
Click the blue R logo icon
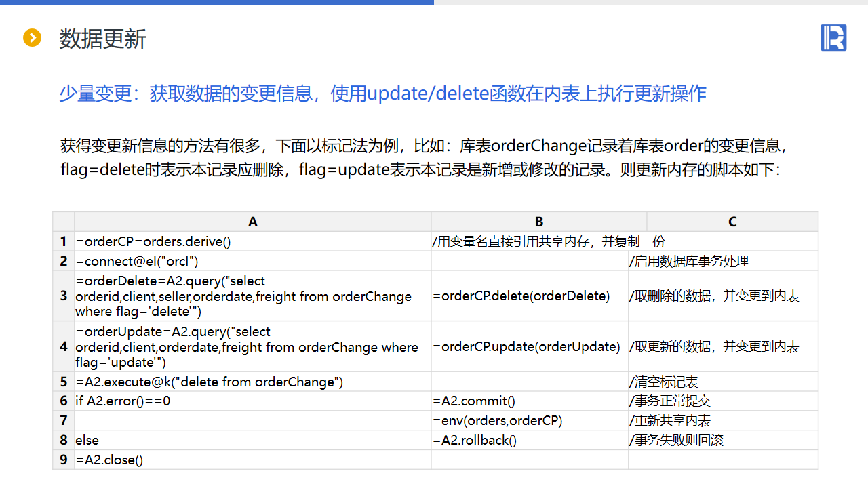833,38
